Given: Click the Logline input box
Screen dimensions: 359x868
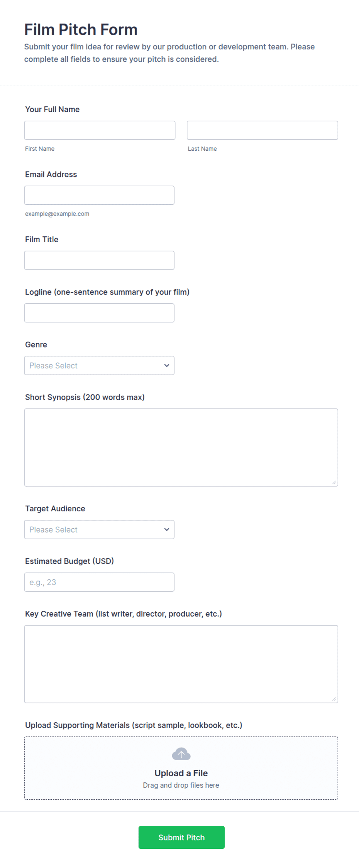Looking at the screenshot, I should tap(99, 313).
